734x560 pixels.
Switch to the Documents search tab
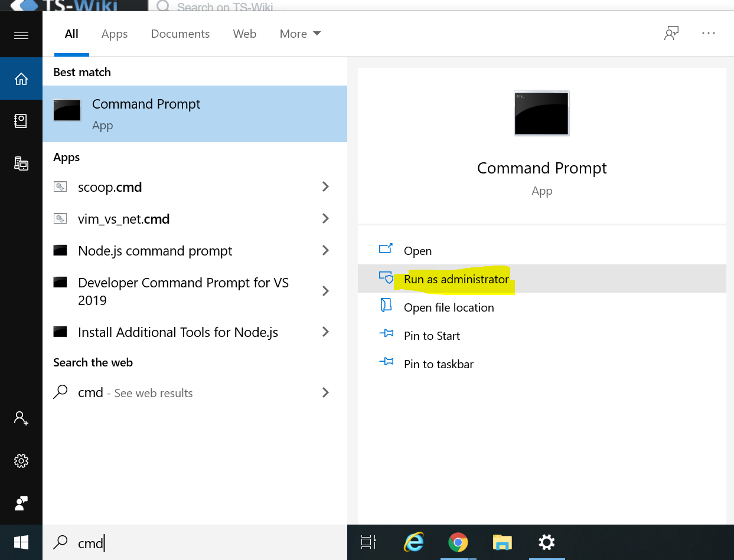click(x=180, y=34)
